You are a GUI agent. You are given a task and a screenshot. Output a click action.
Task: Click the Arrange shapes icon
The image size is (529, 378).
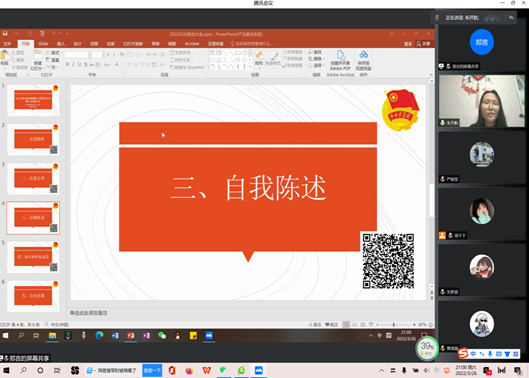[x=259, y=55]
